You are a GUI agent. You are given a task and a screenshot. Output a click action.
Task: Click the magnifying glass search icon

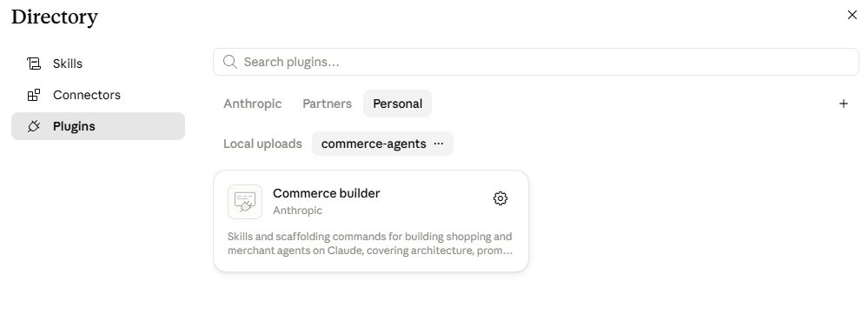click(229, 62)
